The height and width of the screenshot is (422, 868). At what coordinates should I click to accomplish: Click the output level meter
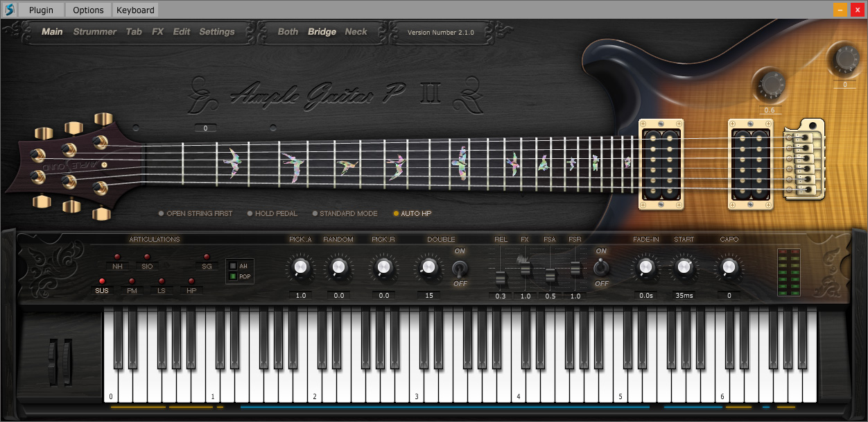(789, 272)
